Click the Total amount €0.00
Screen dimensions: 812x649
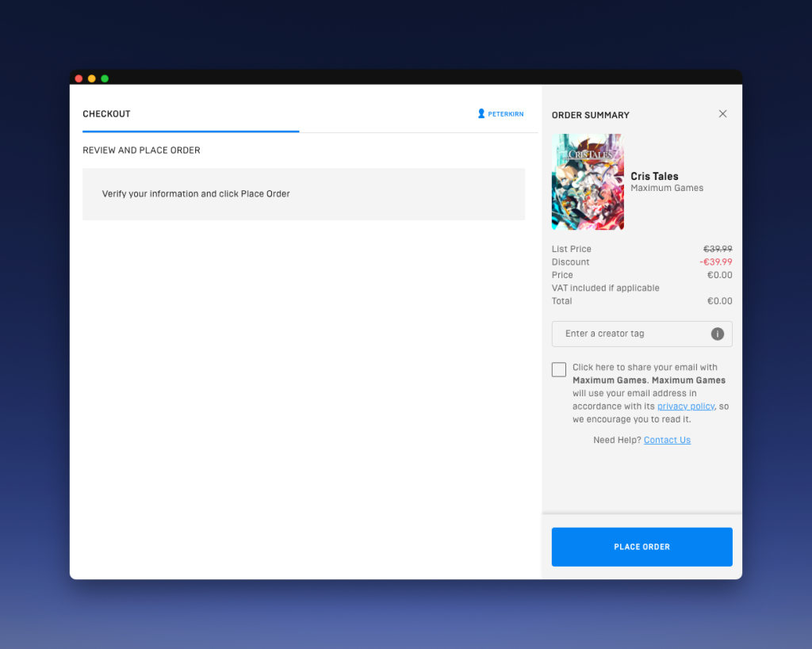coord(719,301)
